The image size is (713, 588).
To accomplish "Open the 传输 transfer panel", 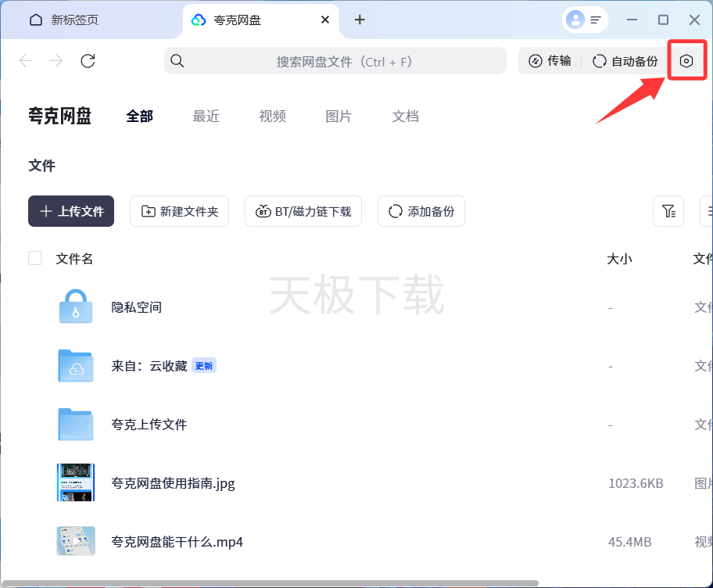I will click(550, 61).
